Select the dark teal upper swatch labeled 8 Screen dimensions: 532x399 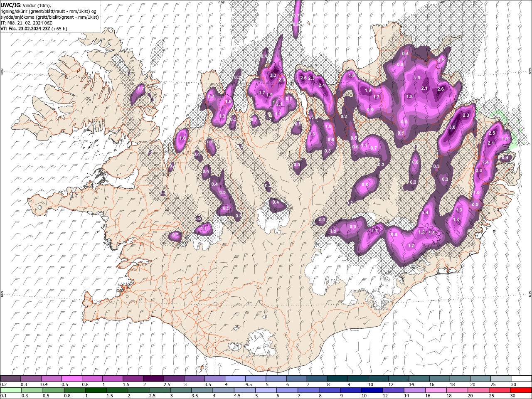click(337, 379)
